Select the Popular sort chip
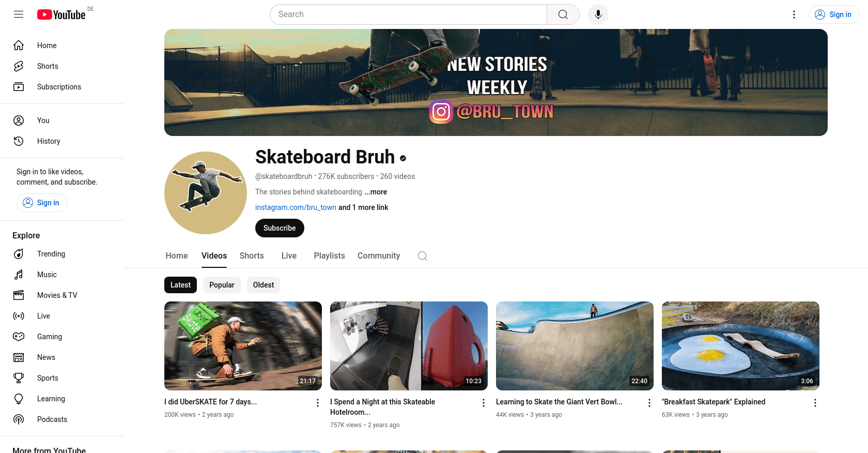This screenshot has width=868, height=453. pos(222,285)
